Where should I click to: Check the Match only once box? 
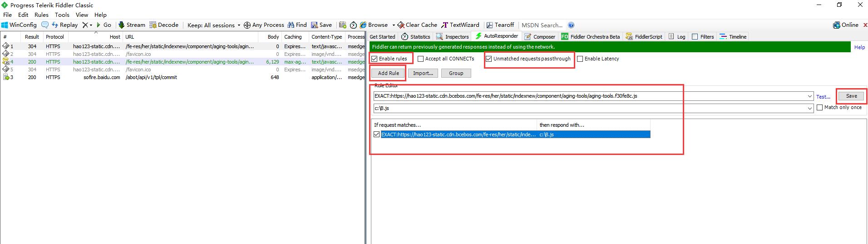[x=820, y=108]
